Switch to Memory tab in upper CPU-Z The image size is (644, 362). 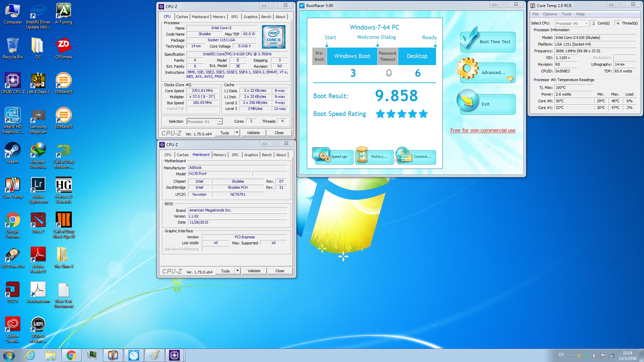219,17
